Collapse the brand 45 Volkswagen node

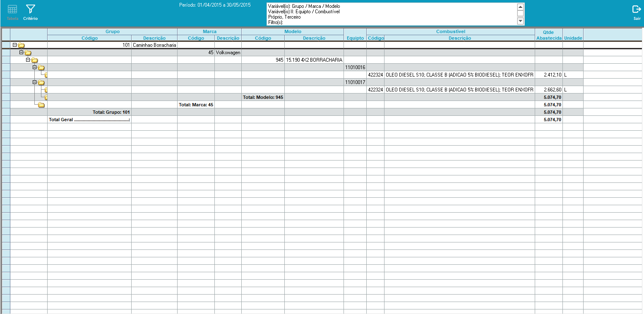coord(22,53)
